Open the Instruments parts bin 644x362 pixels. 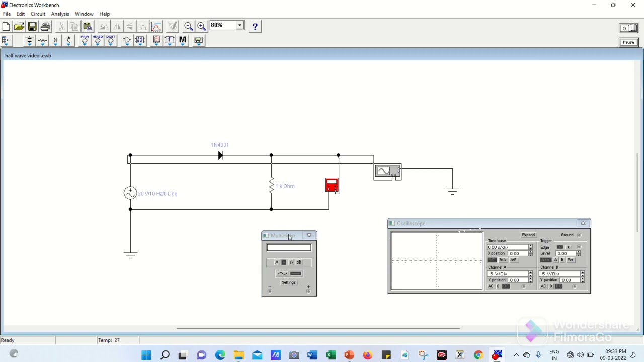point(199,41)
